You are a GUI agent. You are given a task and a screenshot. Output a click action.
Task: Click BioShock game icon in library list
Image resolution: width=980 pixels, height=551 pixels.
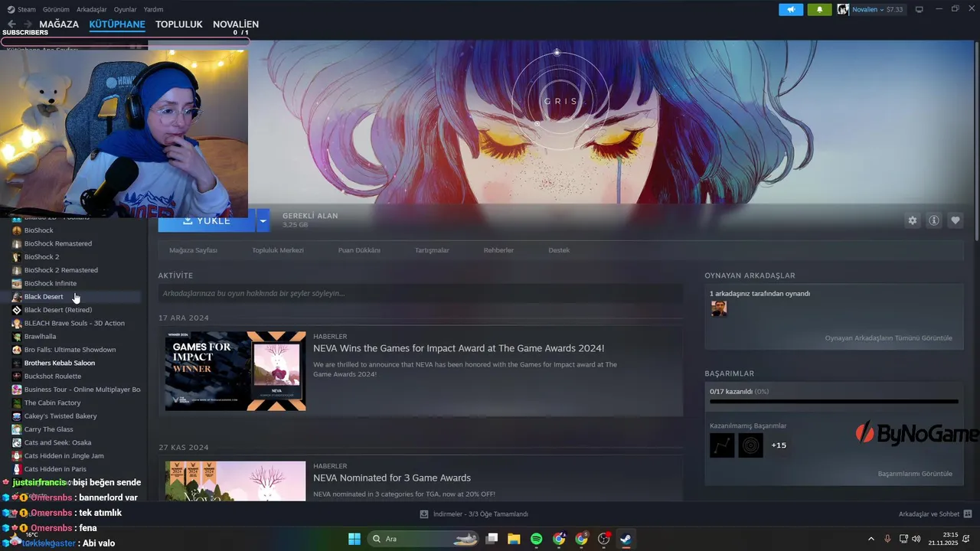[x=17, y=230]
